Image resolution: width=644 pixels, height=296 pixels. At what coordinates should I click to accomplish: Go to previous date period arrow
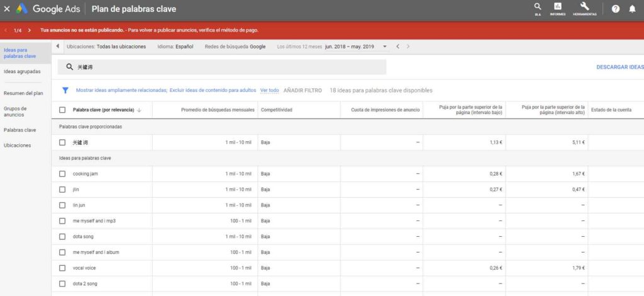(397, 47)
